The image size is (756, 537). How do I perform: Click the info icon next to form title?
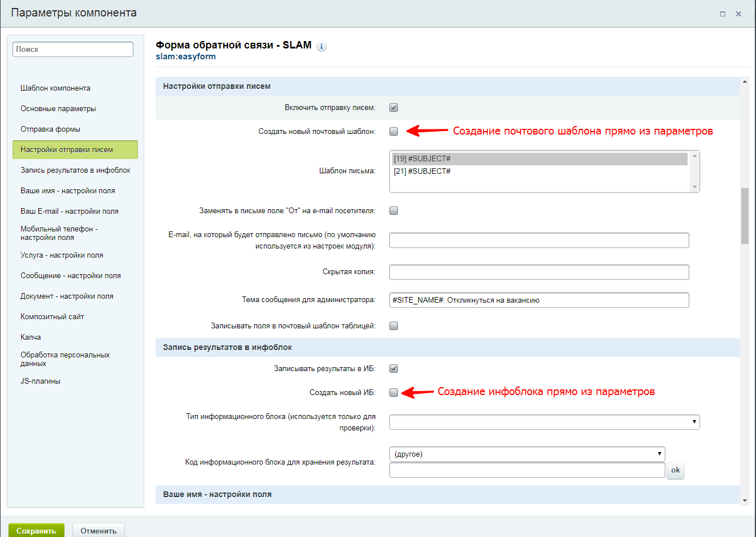[x=322, y=47]
